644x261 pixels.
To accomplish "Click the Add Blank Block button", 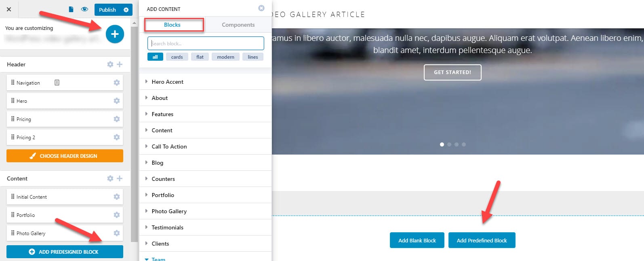I will (417, 240).
